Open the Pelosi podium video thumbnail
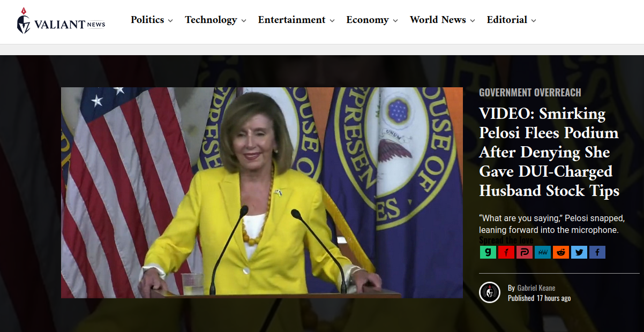Screen dimensions: 644x332 pyautogui.click(x=262, y=193)
